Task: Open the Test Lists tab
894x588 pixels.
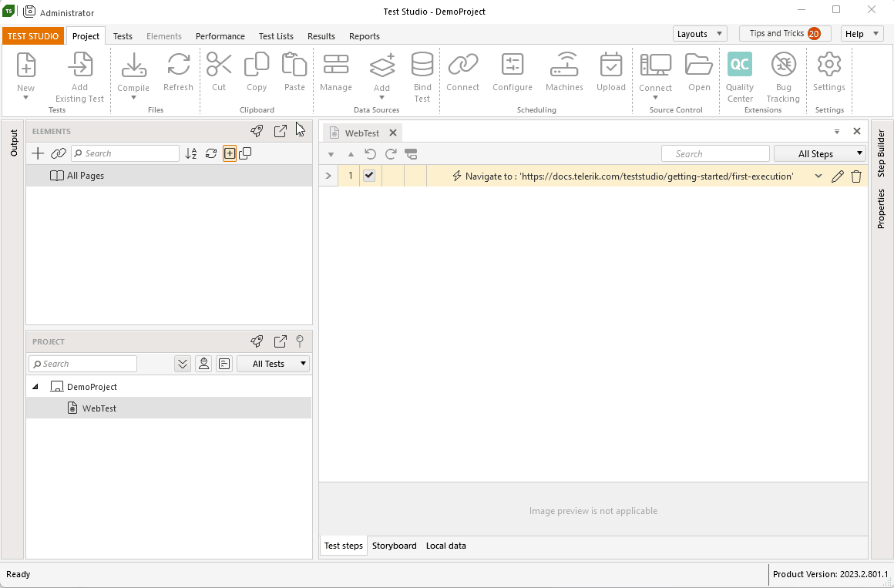Action: (x=276, y=36)
